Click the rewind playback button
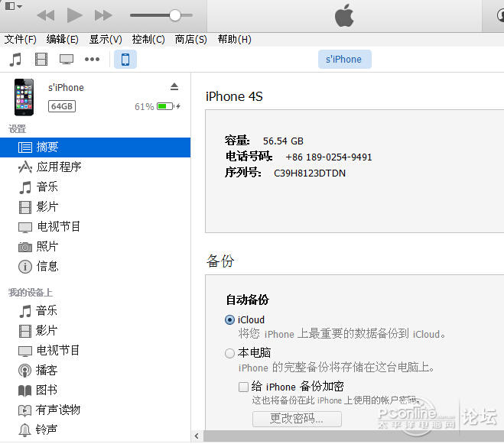The height and width of the screenshot is (444, 504). point(45,15)
